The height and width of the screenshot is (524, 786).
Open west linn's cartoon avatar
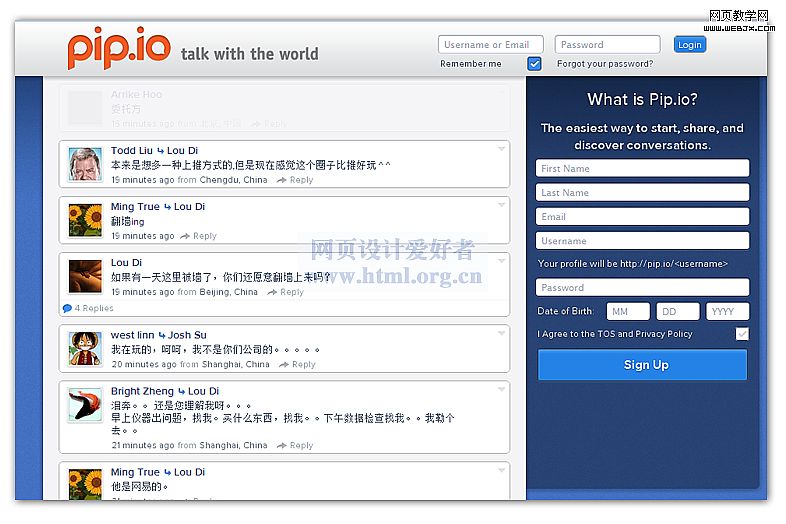click(85, 349)
